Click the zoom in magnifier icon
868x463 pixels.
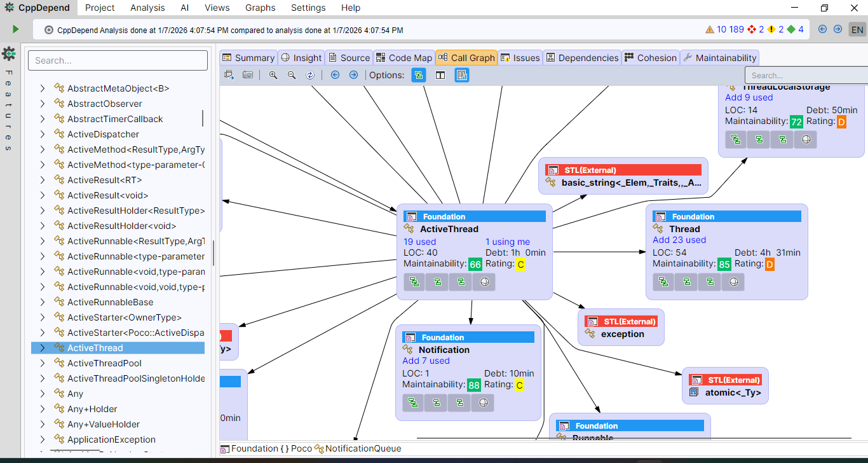pyautogui.click(x=273, y=75)
